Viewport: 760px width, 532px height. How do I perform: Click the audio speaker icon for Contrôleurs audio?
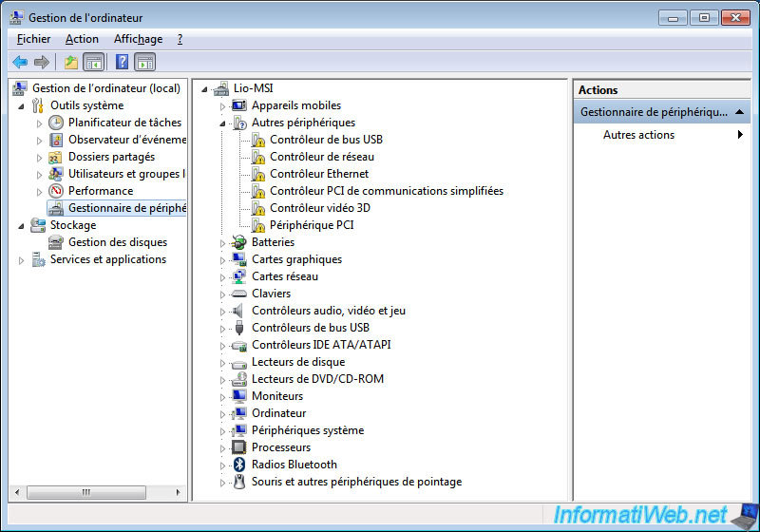(238, 311)
